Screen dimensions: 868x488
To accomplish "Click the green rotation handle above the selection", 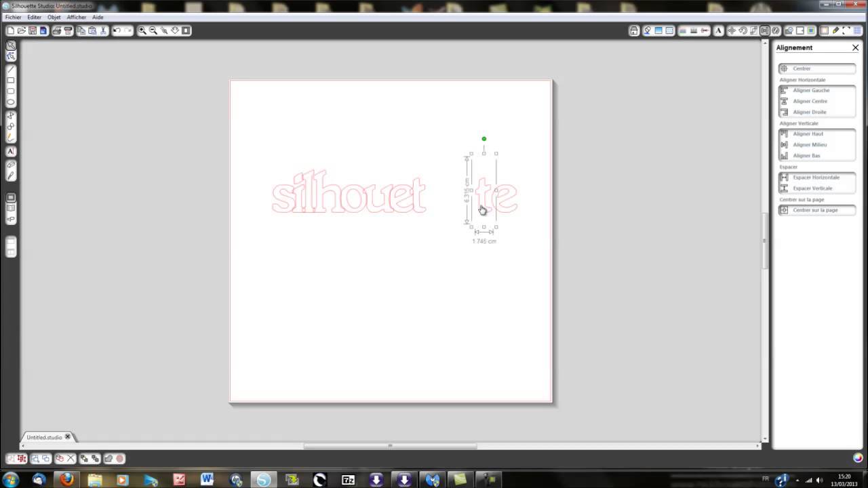I will click(484, 139).
